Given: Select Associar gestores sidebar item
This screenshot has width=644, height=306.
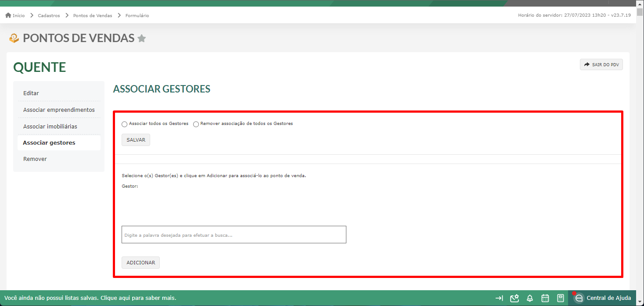Looking at the screenshot, I should point(59,143).
